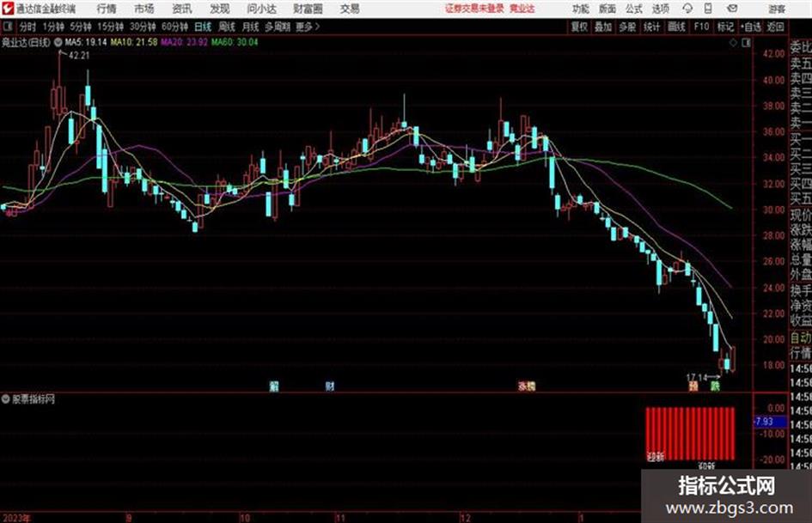Image resolution: width=812 pixels, height=523 pixels.
Task: Click the 行情 label in right side panel
Action: [800, 353]
